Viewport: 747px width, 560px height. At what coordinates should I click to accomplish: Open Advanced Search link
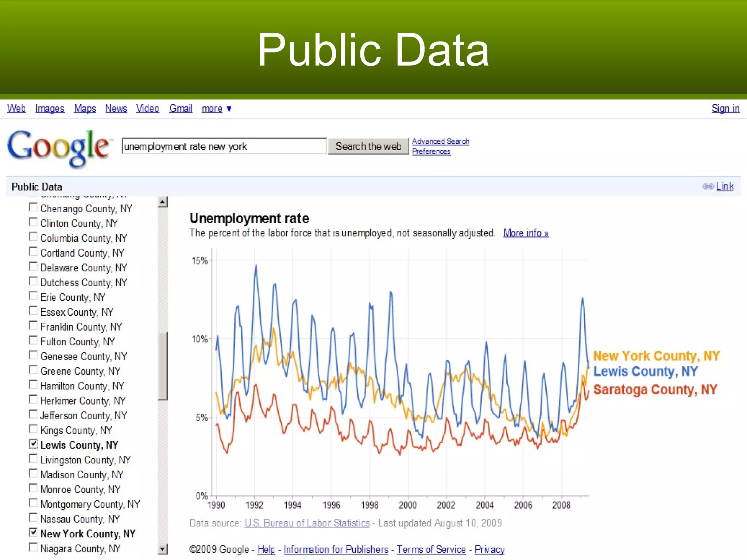click(441, 141)
